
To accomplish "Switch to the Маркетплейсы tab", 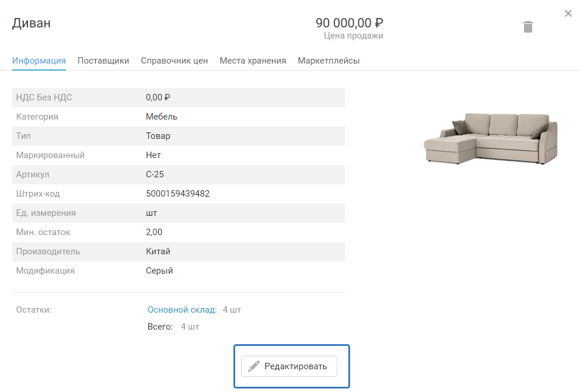I will pos(329,61).
